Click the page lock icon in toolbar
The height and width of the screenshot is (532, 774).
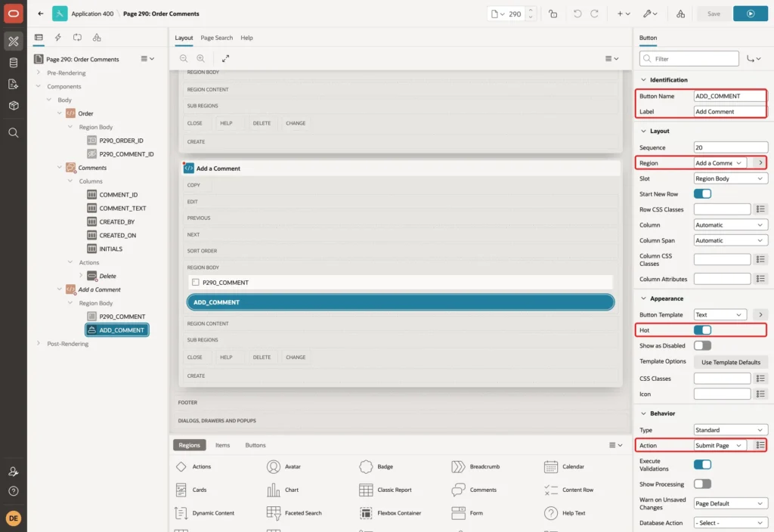[553, 14]
